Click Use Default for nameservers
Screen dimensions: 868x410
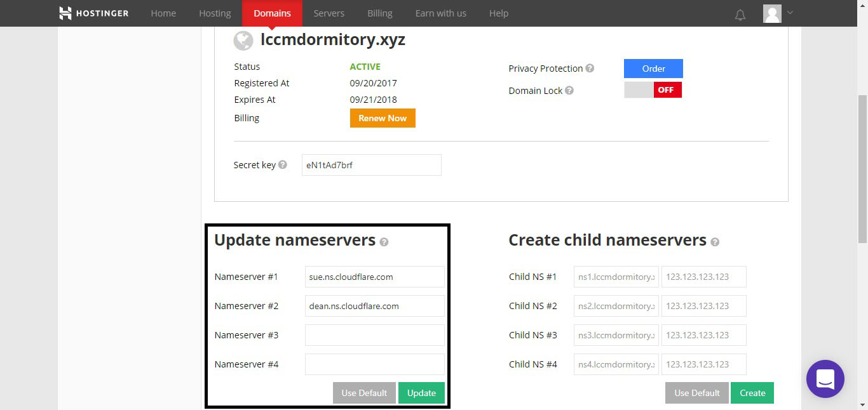click(364, 393)
